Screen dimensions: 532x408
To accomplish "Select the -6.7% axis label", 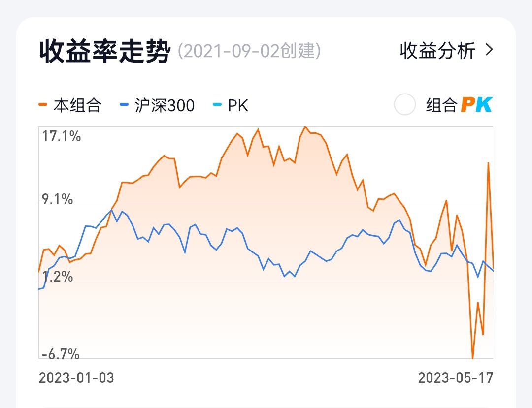I will point(61,354).
